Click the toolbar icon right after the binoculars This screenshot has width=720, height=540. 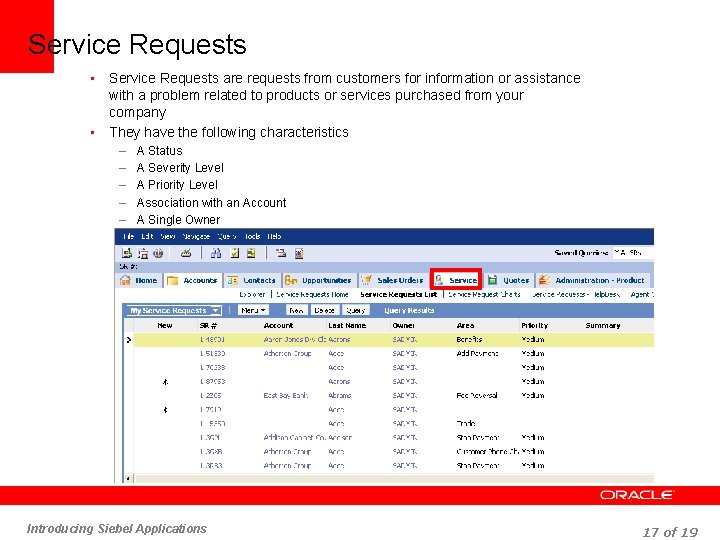click(235, 253)
